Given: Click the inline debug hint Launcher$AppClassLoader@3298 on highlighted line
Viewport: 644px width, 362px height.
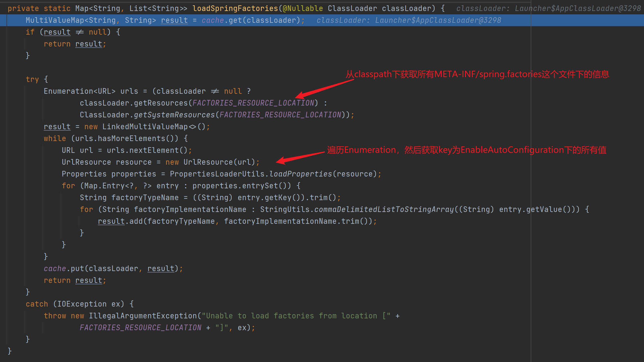Looking at the screenshot, I should click(438, 20).
